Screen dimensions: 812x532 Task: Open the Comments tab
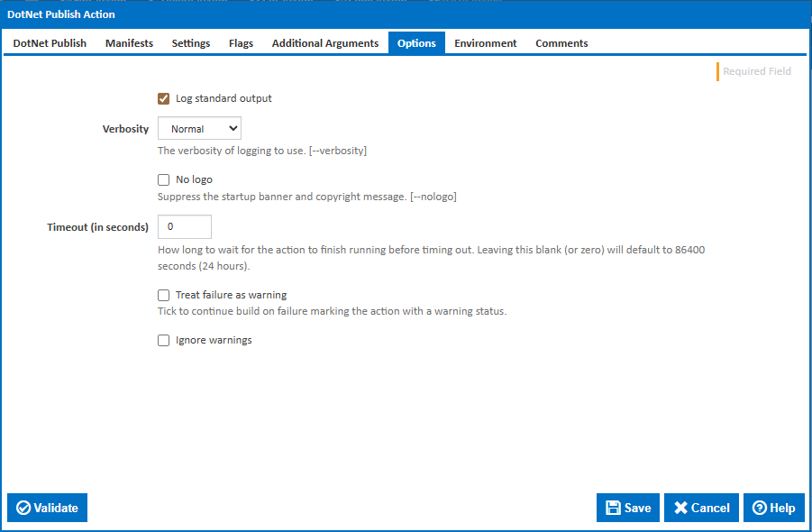pos(561,42)
